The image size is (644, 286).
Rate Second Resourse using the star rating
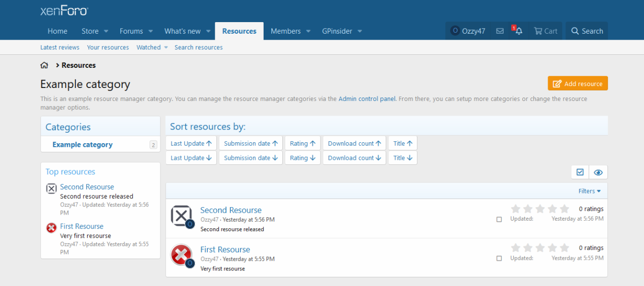click(540, 209)
